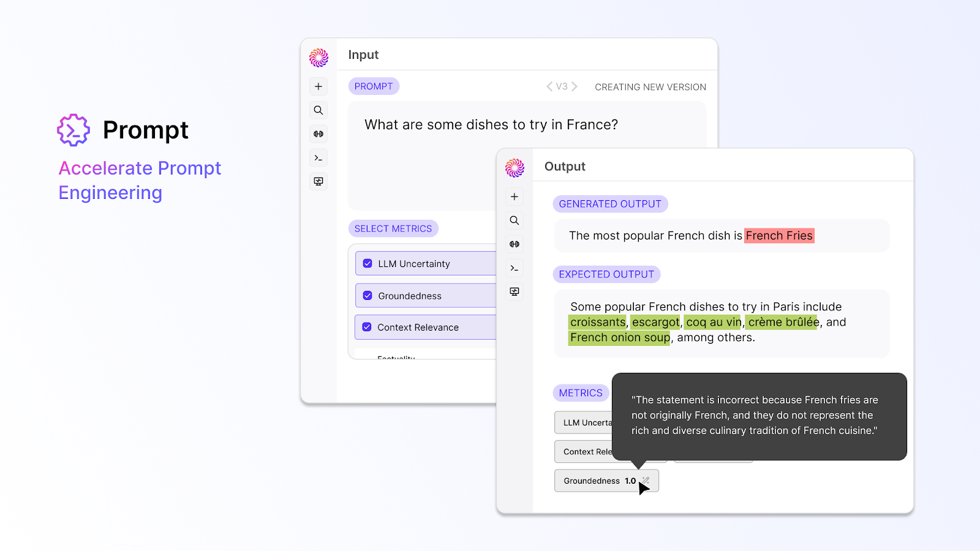
Task: Disable the Groundedness metric checkbox
Action: pyautogui.click(x=367, y=295)
